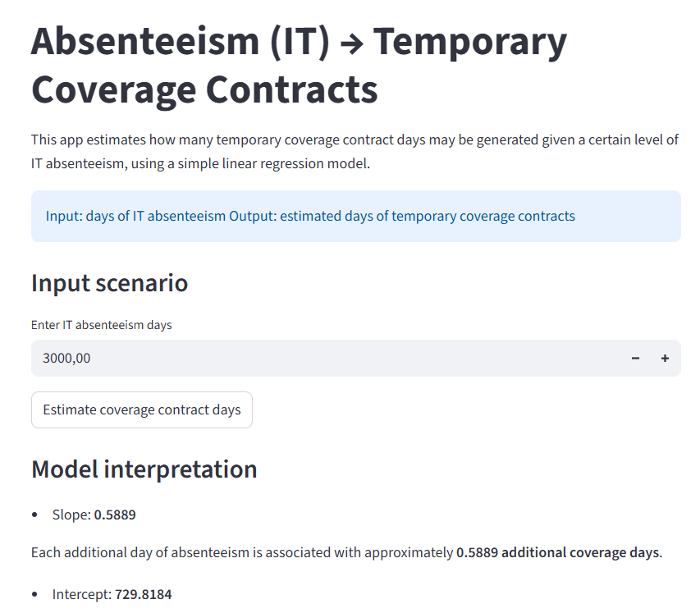Click the words Coverage Contracts in the title
Screen dimensions: 700x613
pyautogui.click(x=204, y=89)
